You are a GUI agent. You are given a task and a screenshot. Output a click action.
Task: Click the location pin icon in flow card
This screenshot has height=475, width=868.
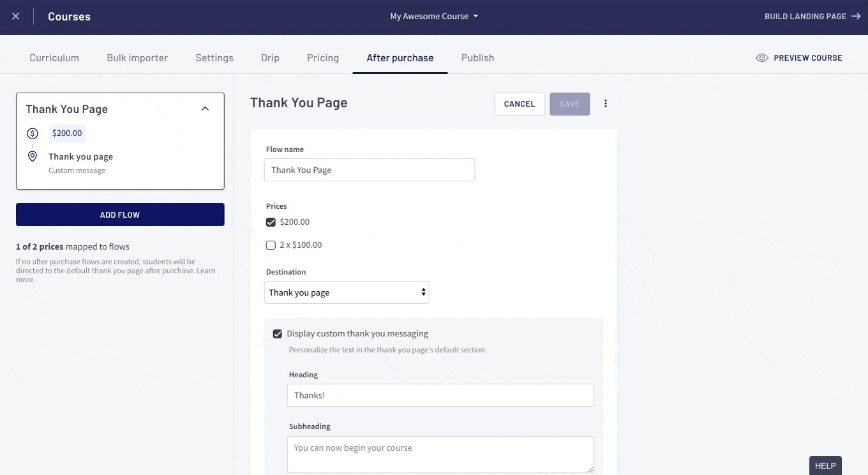pos(33,156)
